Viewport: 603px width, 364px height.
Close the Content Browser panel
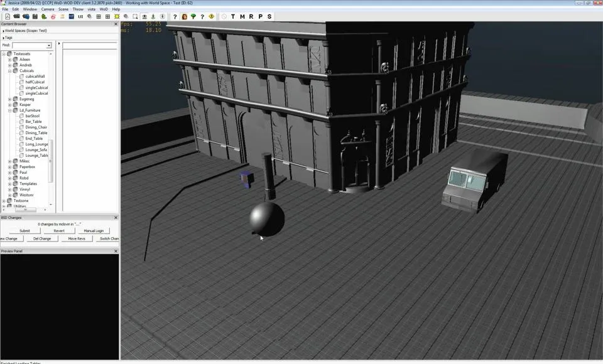(116, 24)
